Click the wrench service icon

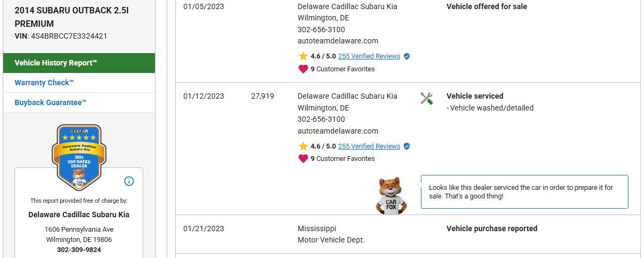(426, 98)
